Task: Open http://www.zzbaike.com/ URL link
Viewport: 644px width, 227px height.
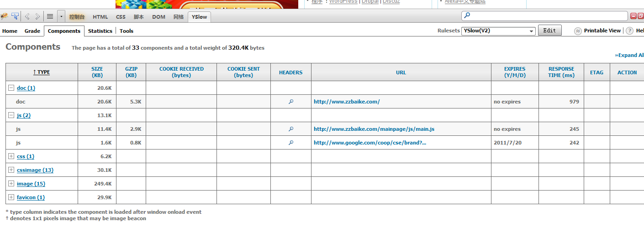Action: (347, 102)
